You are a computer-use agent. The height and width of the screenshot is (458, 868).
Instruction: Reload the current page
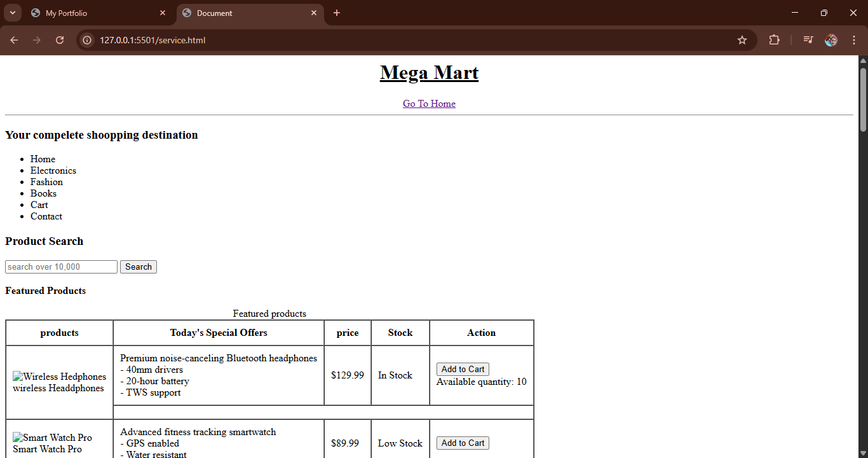60,40
